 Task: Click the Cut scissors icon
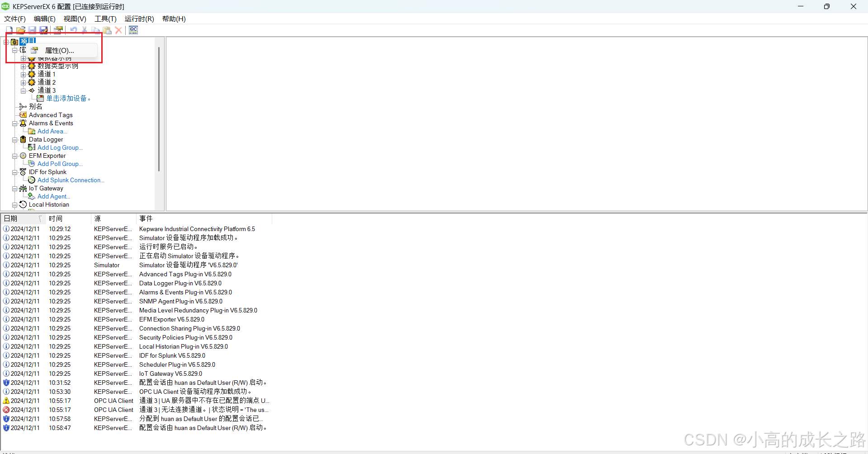[x=85, y=30]
